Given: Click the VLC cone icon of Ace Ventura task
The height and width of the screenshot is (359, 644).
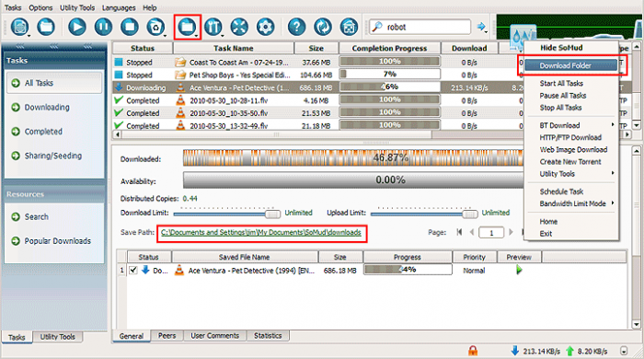Looking at the screenshot, I should pyautogui.click(x=180, y=87).
